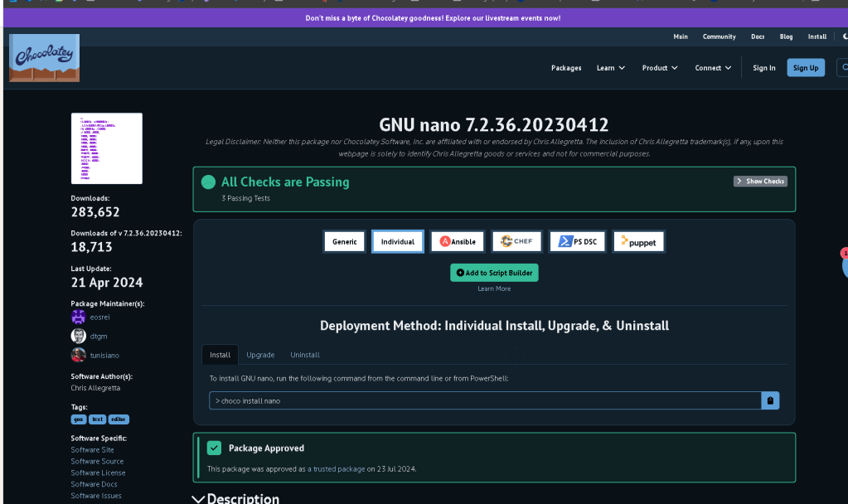Image resolution: width=848 pixels, height=504 pixels.
Task: Open the Learn dropdown menu
Action: 611,68
